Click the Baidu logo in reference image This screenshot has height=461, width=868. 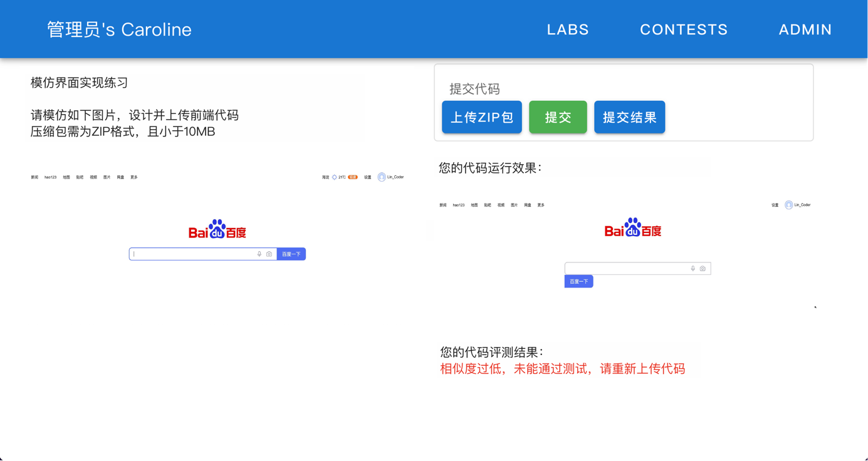(x=217, y=229)
